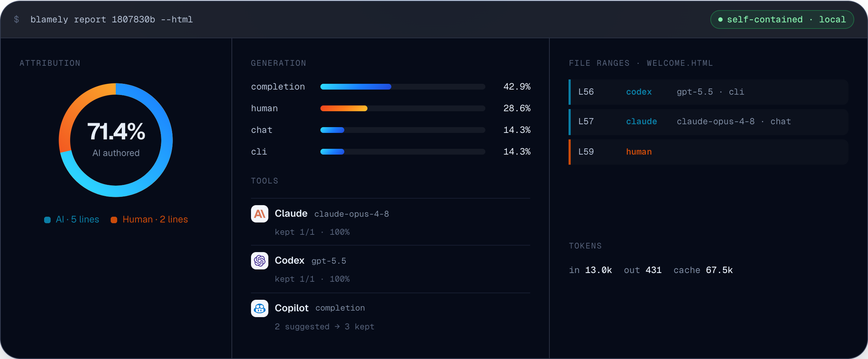Click the cli generation bar
The image size is (868, 359).
[x=403, y=152]
